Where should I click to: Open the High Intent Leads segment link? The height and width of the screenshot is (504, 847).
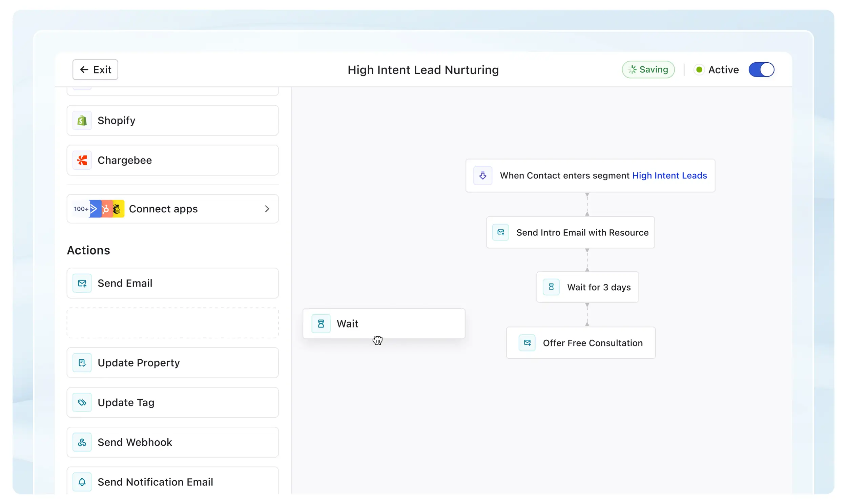(669, 175)
